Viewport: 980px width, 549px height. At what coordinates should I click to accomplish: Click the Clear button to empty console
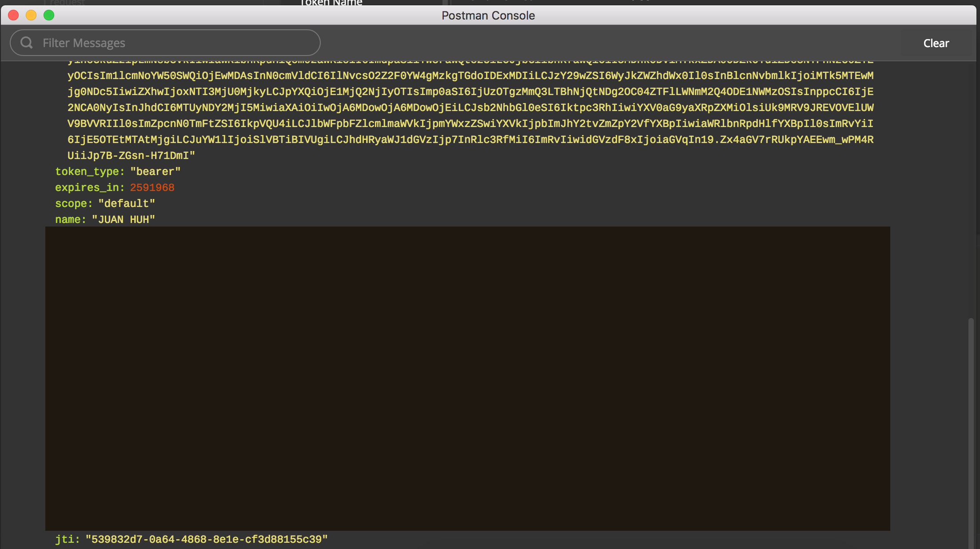936,43
